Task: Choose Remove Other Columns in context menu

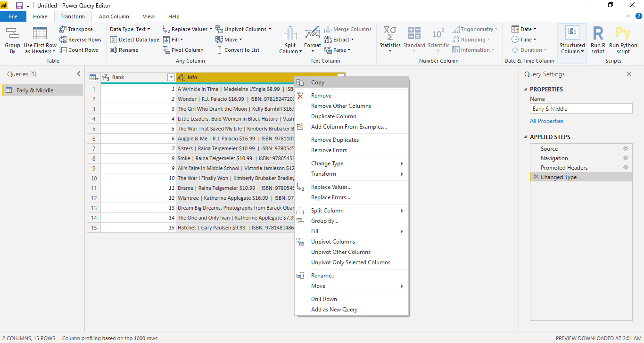Action: 352,106
